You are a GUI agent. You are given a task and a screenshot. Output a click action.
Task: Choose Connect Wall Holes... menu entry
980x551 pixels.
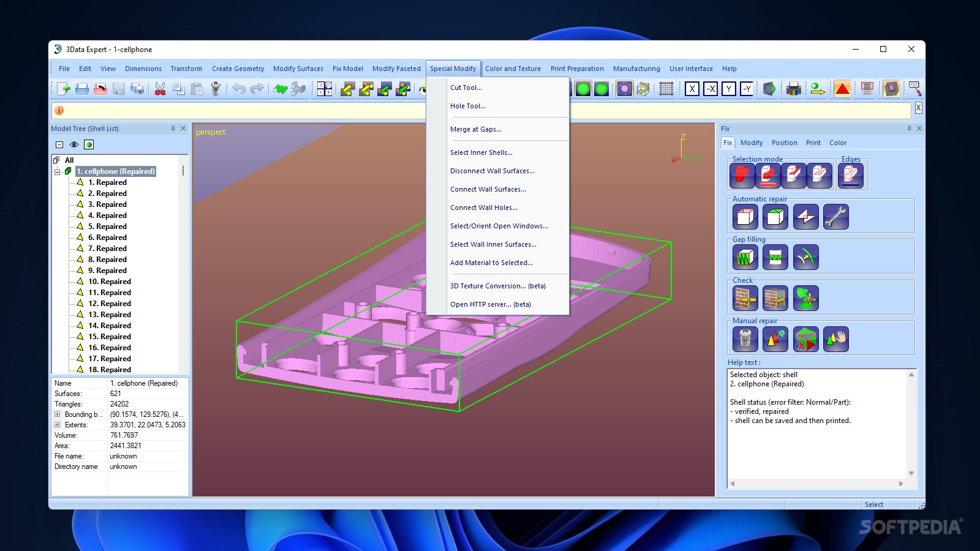pos(484,208)
